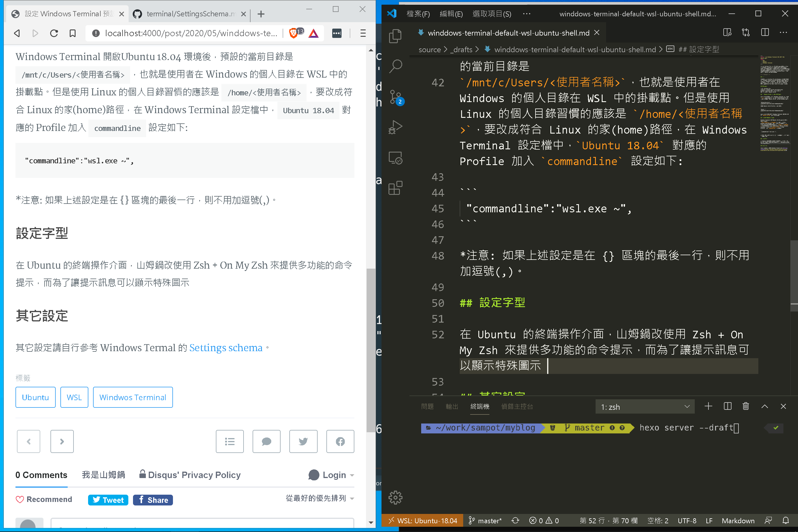Image resolution: width=798 pixels, height=532 pixels.
Task: Open the Run and Debug view
Action: pyautogui.click(x=395, y=127)
